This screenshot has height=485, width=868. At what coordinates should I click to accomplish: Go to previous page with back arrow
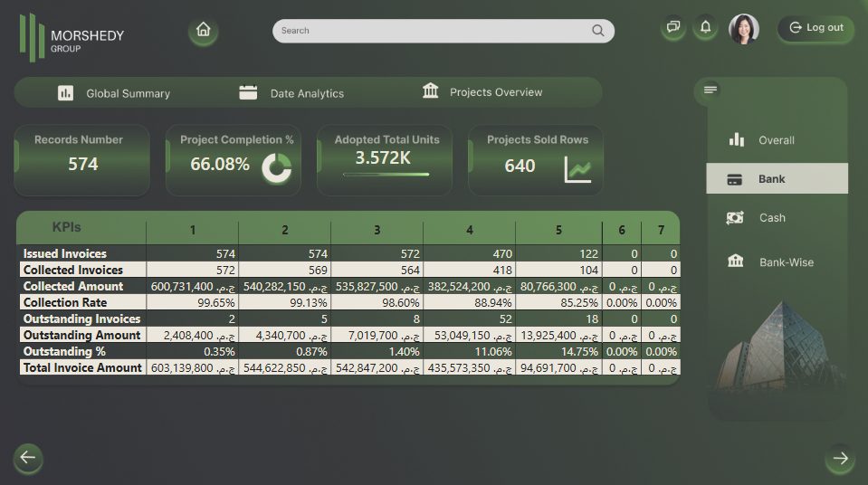pos(28,458)
